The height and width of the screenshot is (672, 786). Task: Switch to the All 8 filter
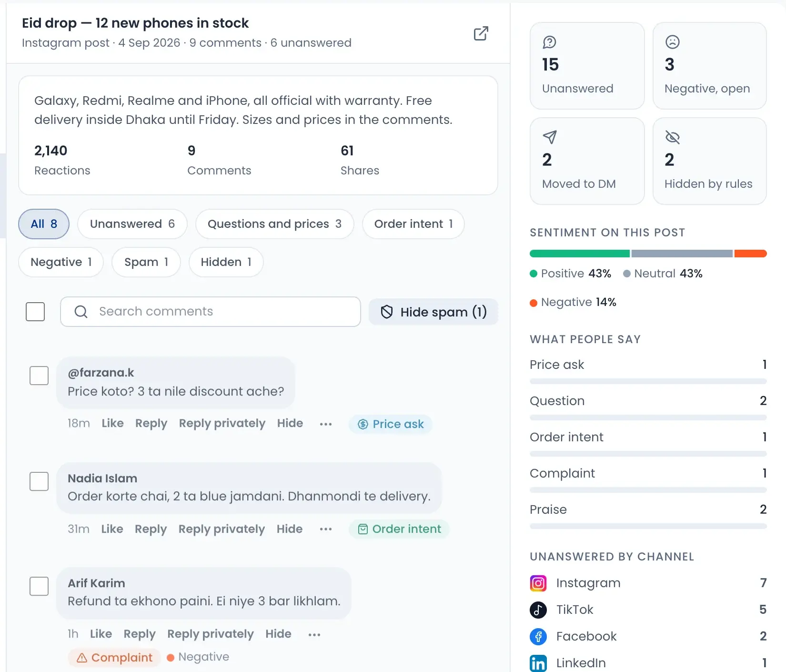click(x=44, y=224)
